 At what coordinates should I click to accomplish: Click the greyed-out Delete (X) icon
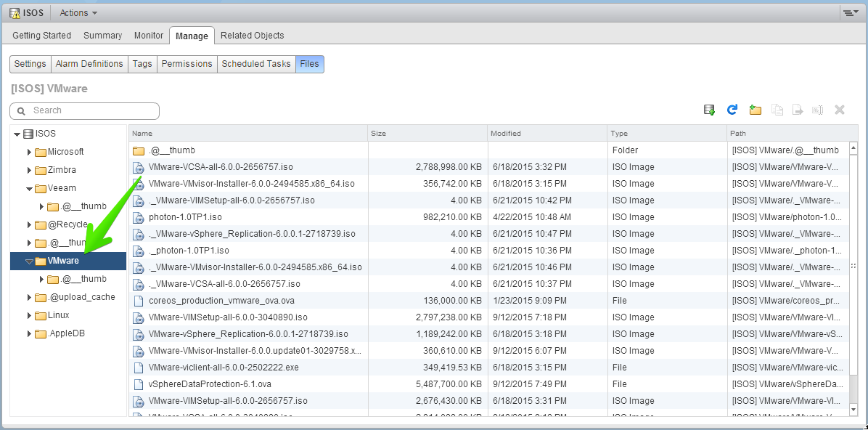coord(839,110)
